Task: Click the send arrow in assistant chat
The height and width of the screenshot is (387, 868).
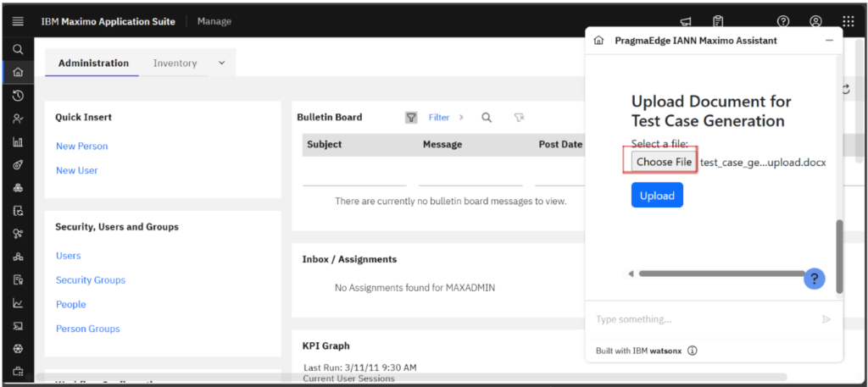Action: point(826,319)
